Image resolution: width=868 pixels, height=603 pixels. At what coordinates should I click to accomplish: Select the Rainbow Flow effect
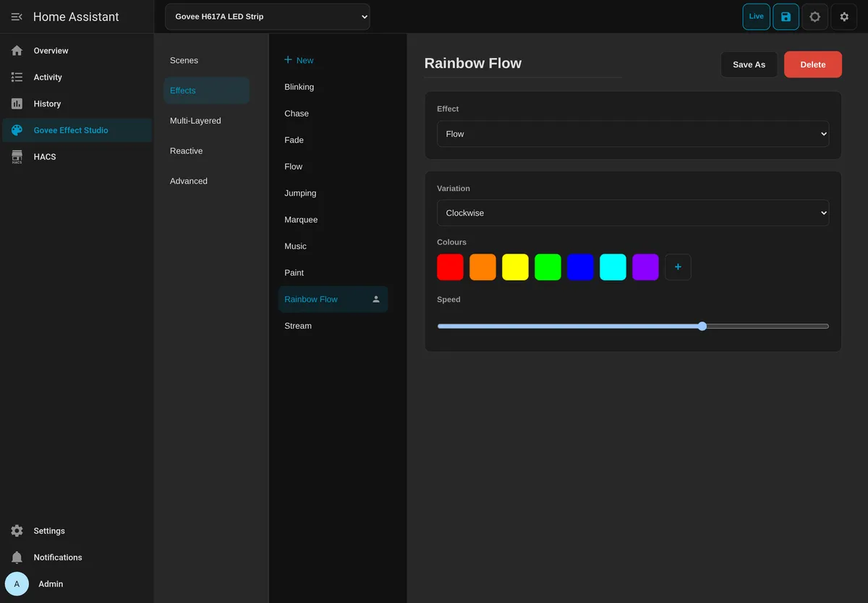click(333, 299)
